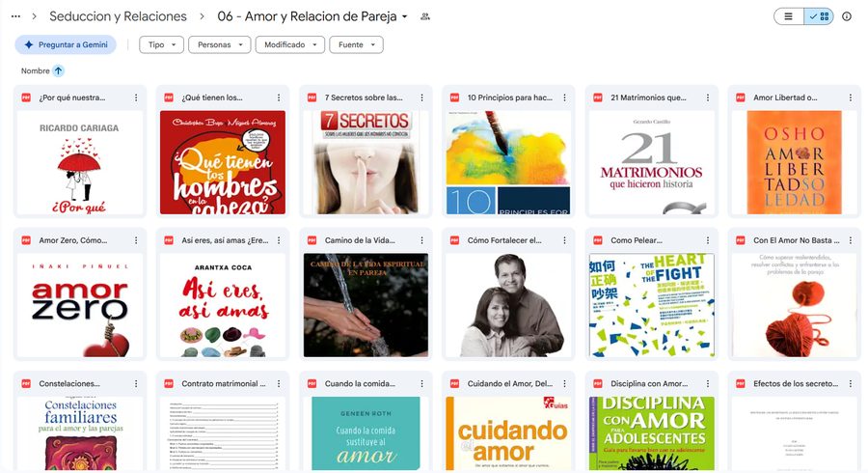The image size is (868, 473).
Task: Click PDF icon of 21 Matrimonios que... file
Action: click(x=598, y=97)
